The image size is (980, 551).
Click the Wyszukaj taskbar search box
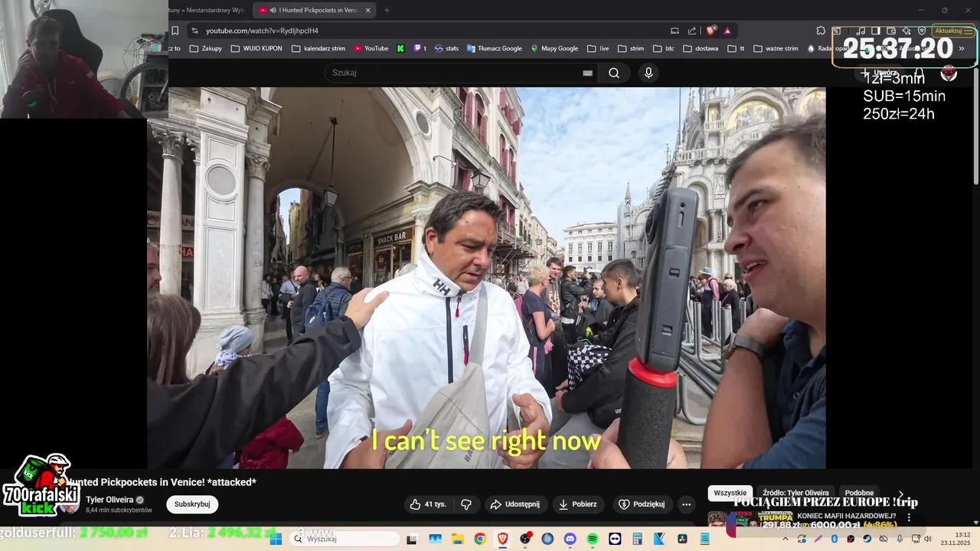(x=345, y=539)
